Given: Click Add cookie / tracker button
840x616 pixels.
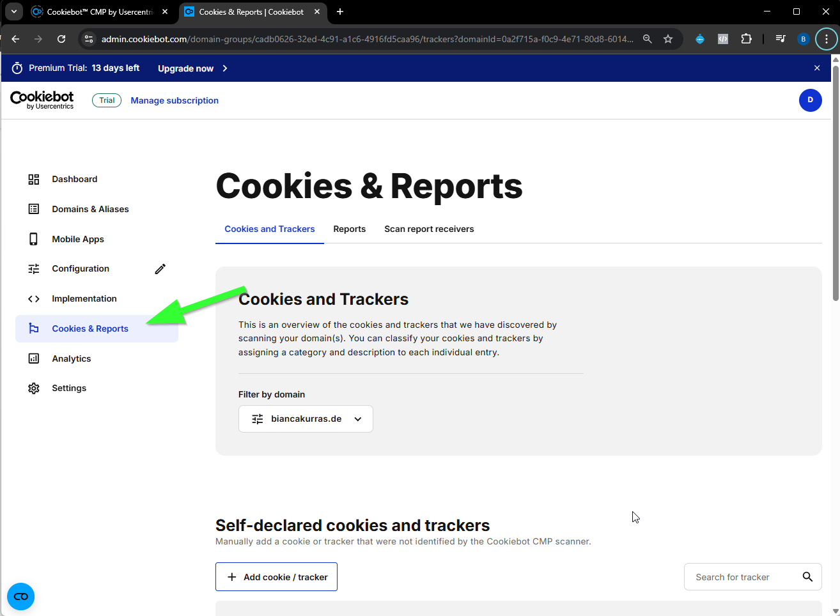Looking at the screenshot, I should 276,577.
